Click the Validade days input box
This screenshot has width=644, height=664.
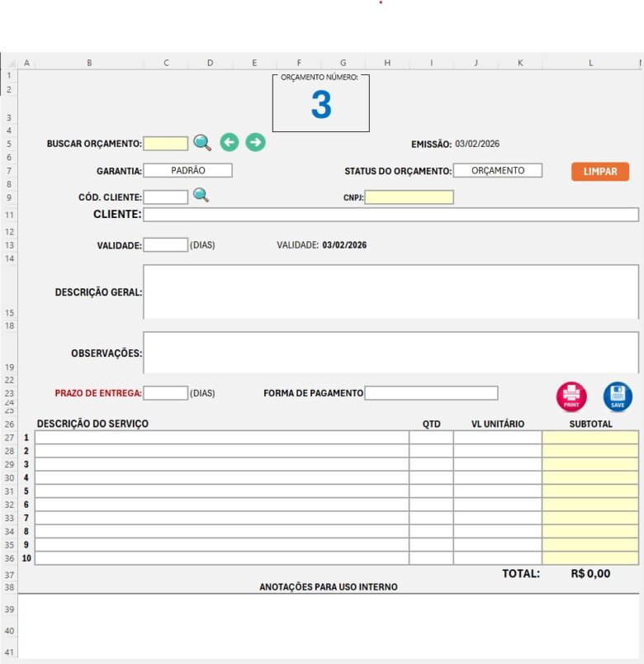pos(166,244)
